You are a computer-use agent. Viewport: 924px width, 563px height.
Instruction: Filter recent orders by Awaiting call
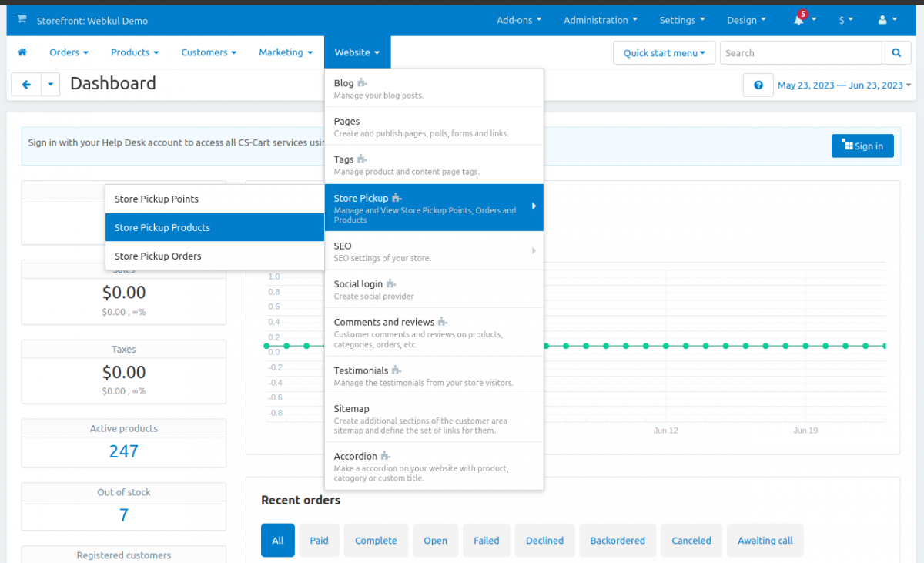tap(765, 541)
